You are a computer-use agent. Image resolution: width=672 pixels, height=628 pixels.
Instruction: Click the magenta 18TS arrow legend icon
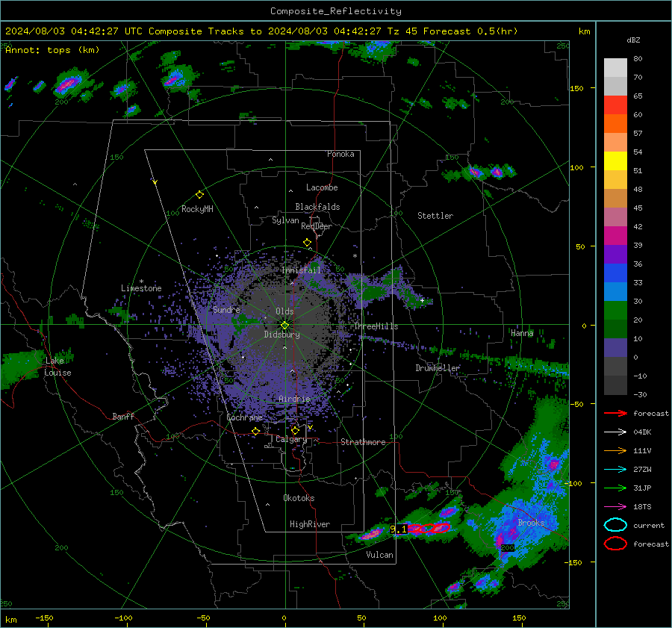(615, 507)
